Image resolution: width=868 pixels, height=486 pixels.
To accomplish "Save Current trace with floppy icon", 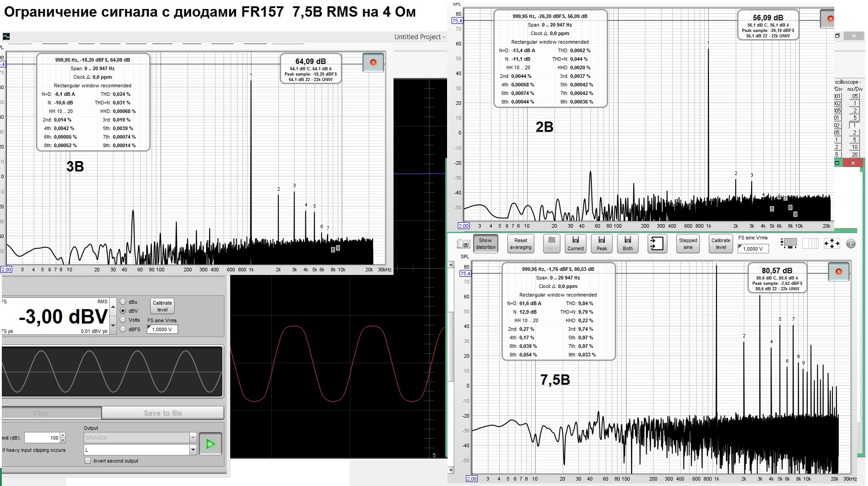I will pyautogui.click(x=575, y=243).
